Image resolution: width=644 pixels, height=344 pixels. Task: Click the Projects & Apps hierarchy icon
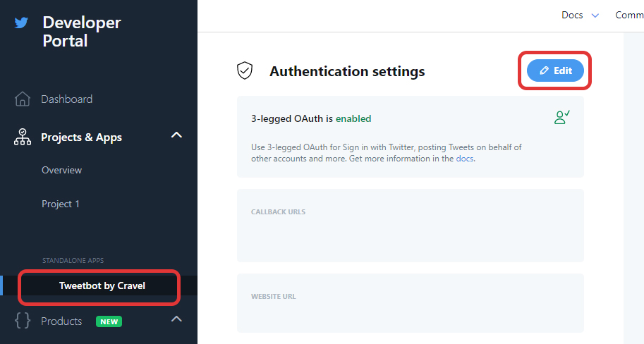click(x=22, y=137)
